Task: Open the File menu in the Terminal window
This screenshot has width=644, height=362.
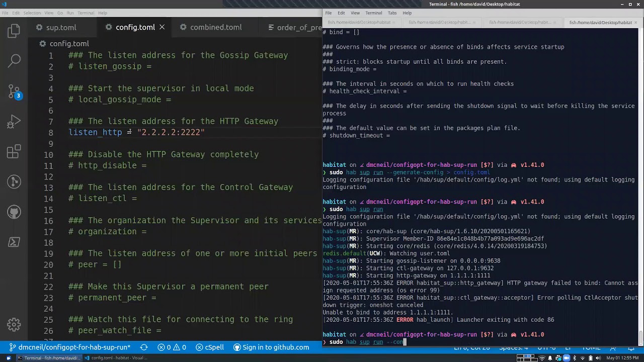Action: click(x=328, y=13)
